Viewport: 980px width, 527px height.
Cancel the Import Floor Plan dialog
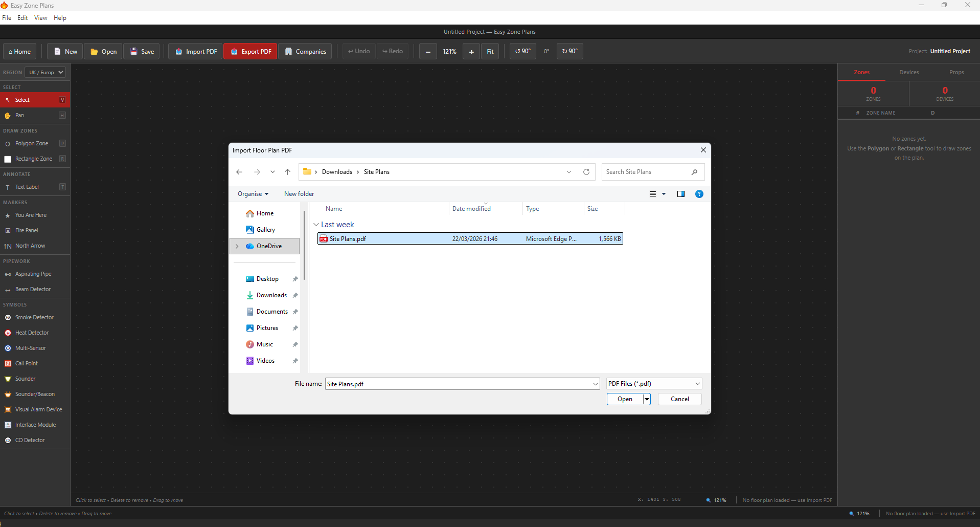point(679,399)
